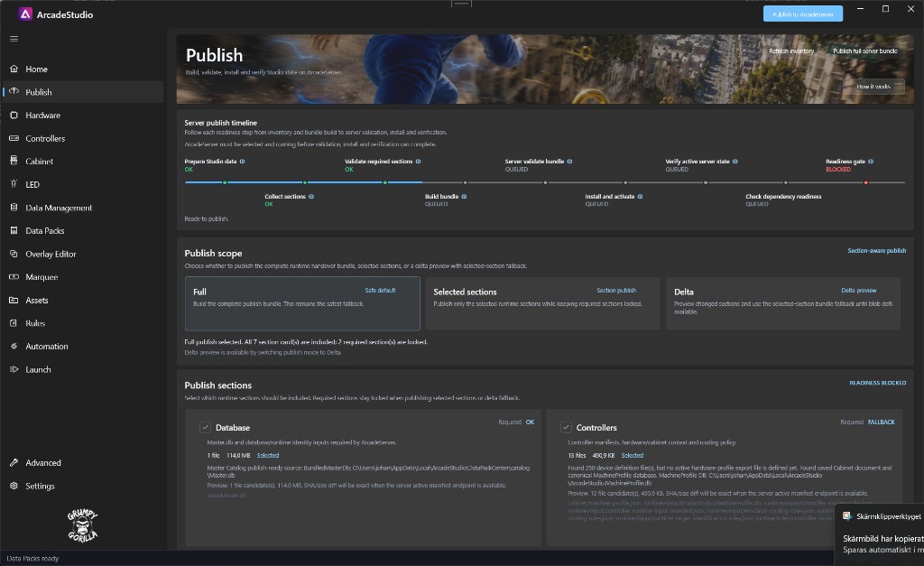The image size is (924, 566).
Task: Go to the Hardware page
Action: pos(82,115)
